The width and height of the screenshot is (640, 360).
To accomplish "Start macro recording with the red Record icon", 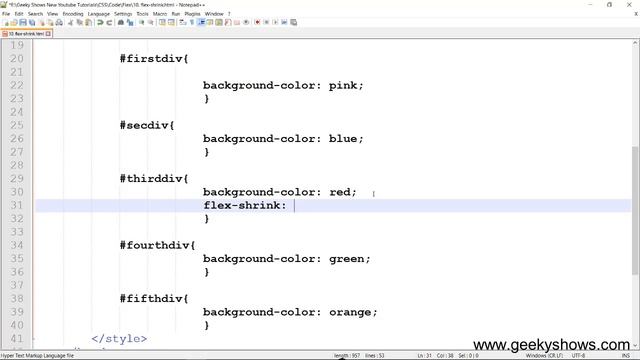I will pos(257,22).
